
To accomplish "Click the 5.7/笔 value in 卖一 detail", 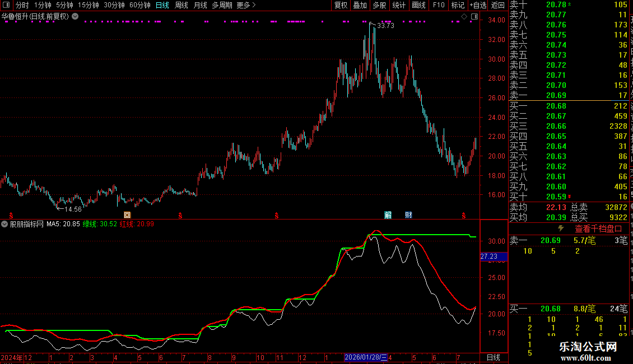I will click(585, 240).
